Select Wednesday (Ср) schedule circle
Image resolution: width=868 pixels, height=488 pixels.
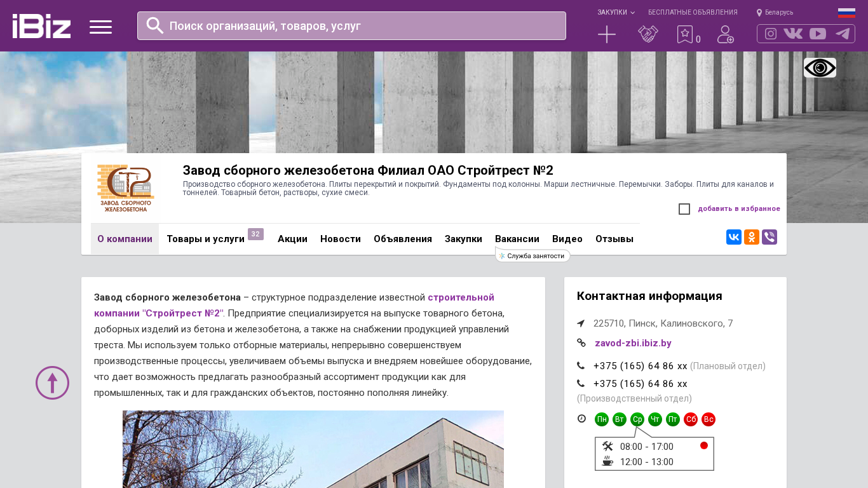(637, 419)
